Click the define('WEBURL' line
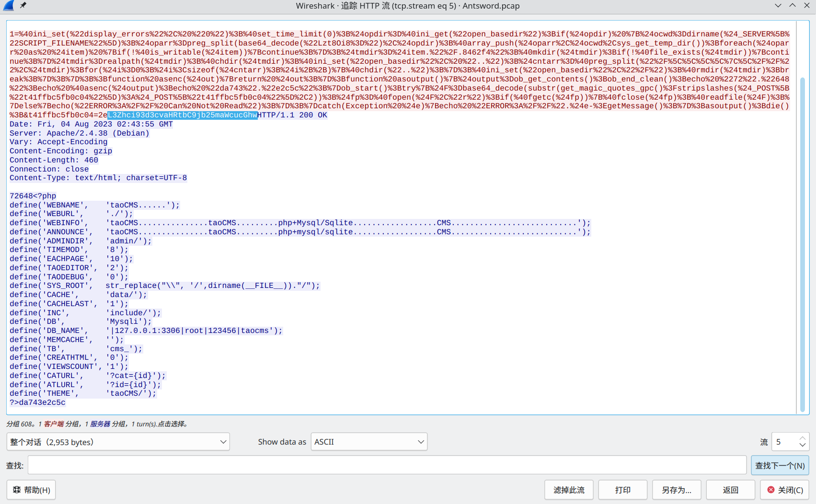This screenshot has height=504, width=816. tap(71, 214)
